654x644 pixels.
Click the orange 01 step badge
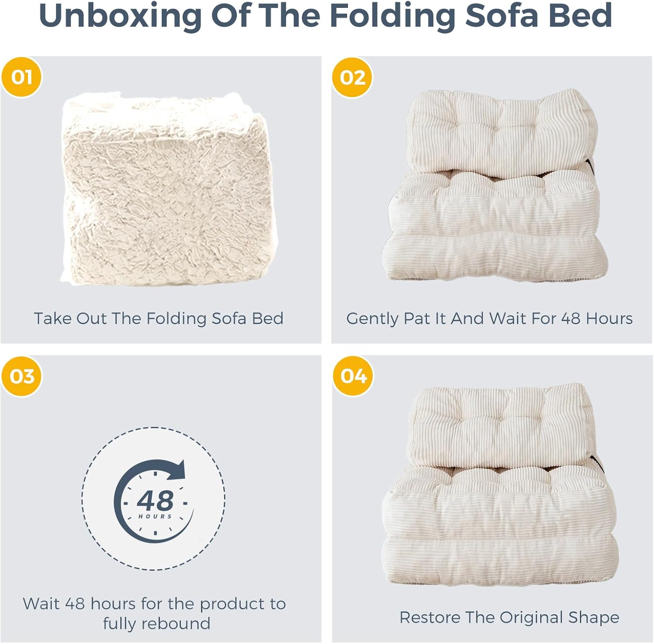click(22, 77)
